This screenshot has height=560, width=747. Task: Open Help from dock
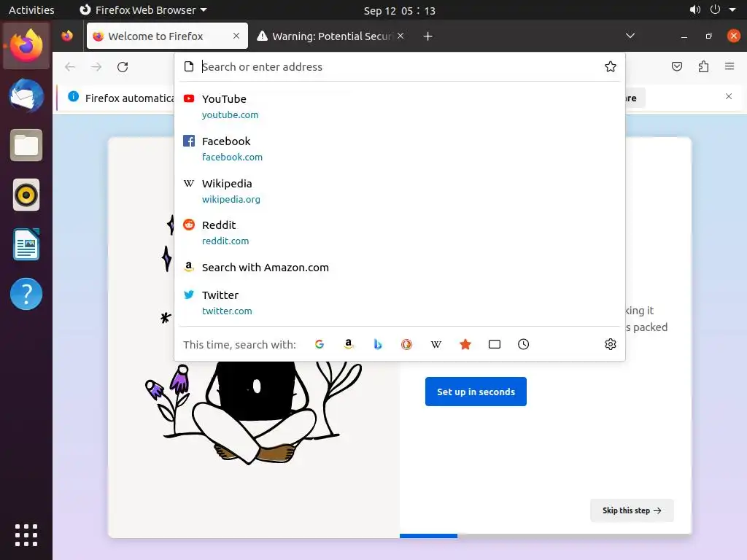point(26,294)
